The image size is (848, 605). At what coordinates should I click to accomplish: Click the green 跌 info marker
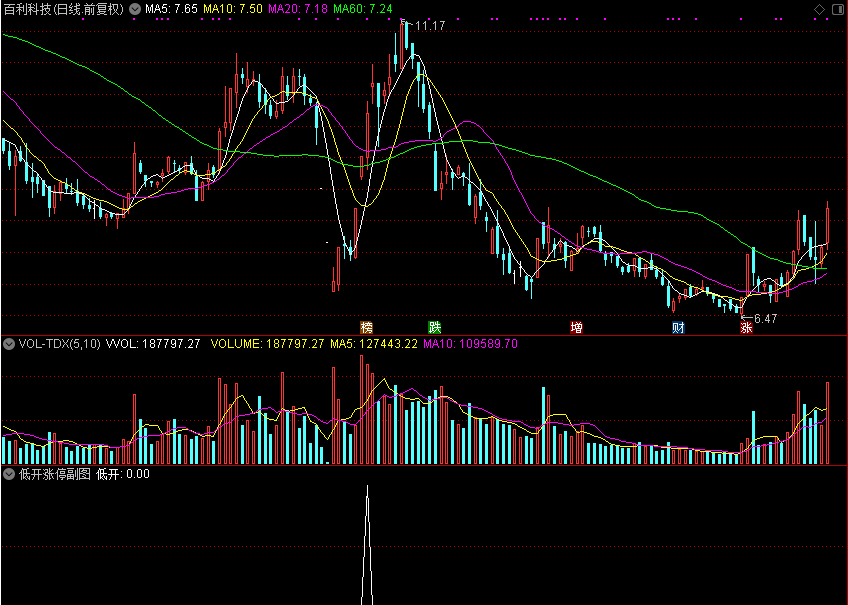434,328
